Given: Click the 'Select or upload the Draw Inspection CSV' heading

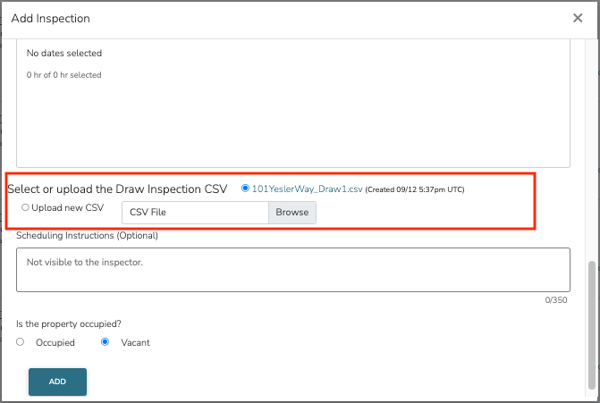Looking at the screenshot, I should [x=118, y=188].
